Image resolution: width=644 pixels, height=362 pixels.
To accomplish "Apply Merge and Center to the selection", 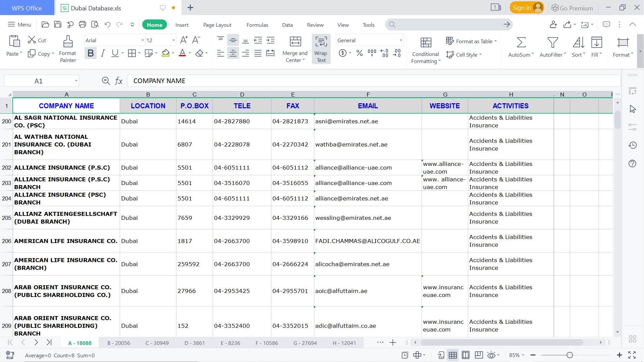I will (x=295, y=49).
